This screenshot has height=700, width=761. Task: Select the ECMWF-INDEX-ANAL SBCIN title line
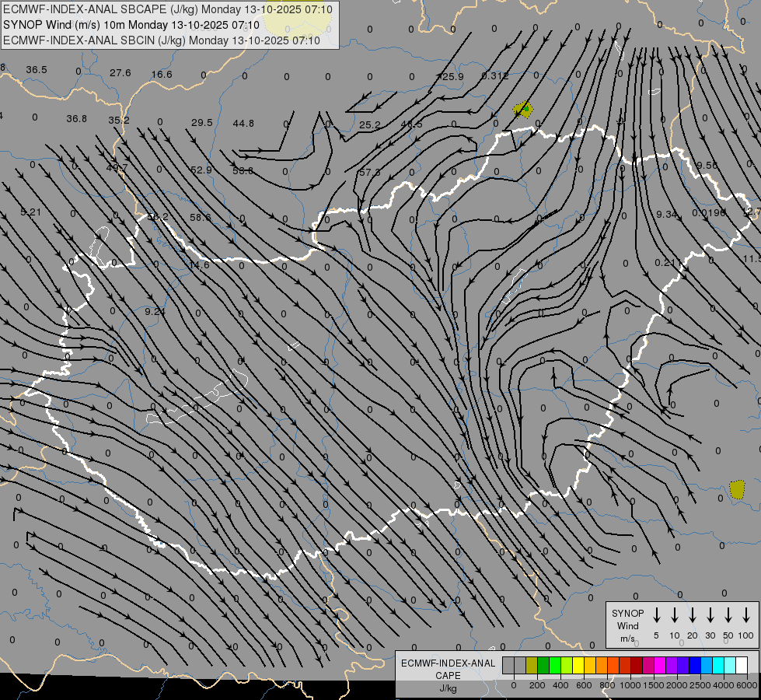pos(162,40)
